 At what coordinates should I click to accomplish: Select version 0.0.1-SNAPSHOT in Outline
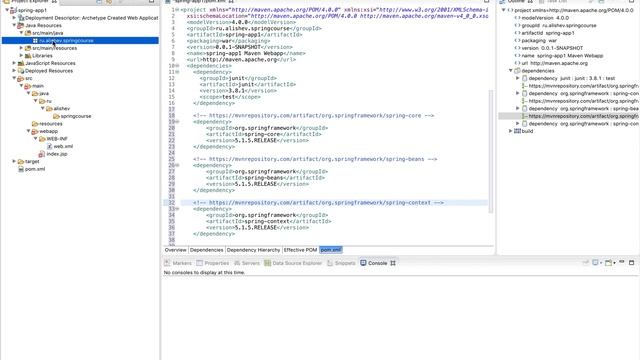(552, 48)
